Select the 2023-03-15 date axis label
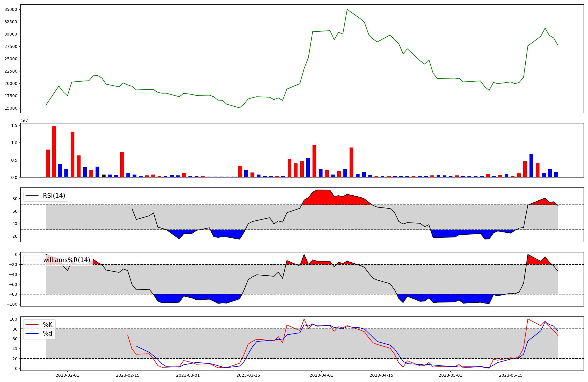 tap(248, 375)
